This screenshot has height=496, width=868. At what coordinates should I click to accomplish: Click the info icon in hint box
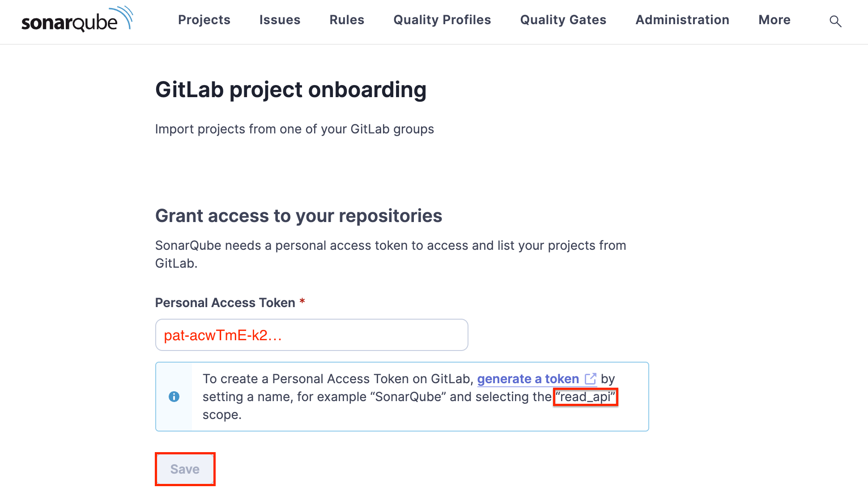click(174, 397)
